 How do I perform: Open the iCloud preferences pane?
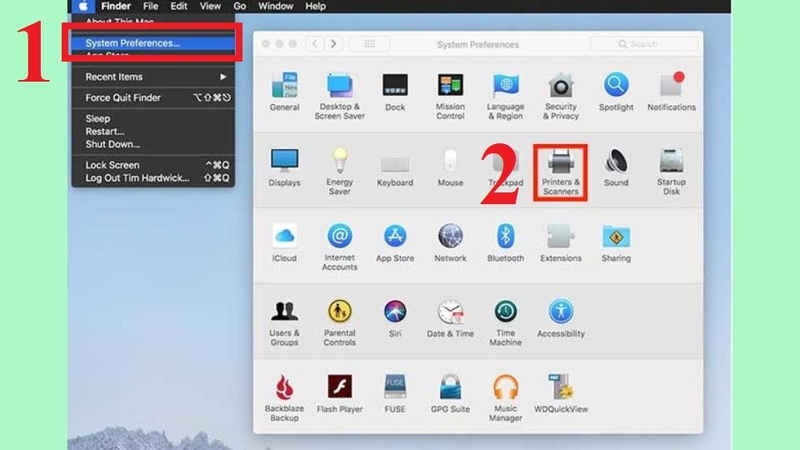(284, 243)
